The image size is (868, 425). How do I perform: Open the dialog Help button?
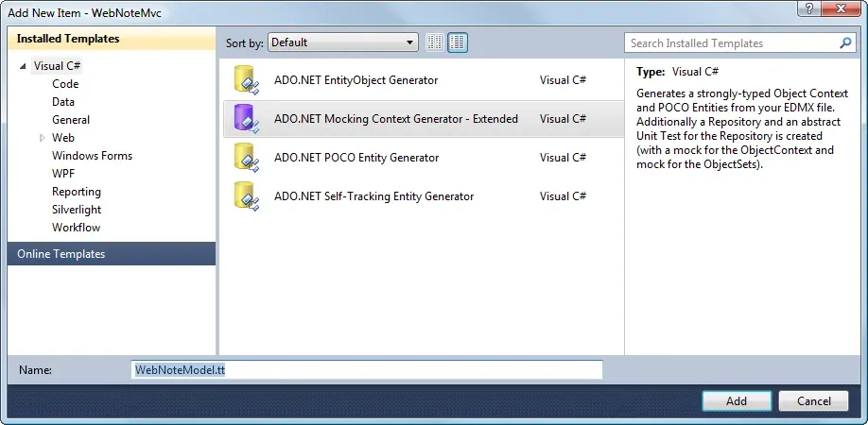809,8
